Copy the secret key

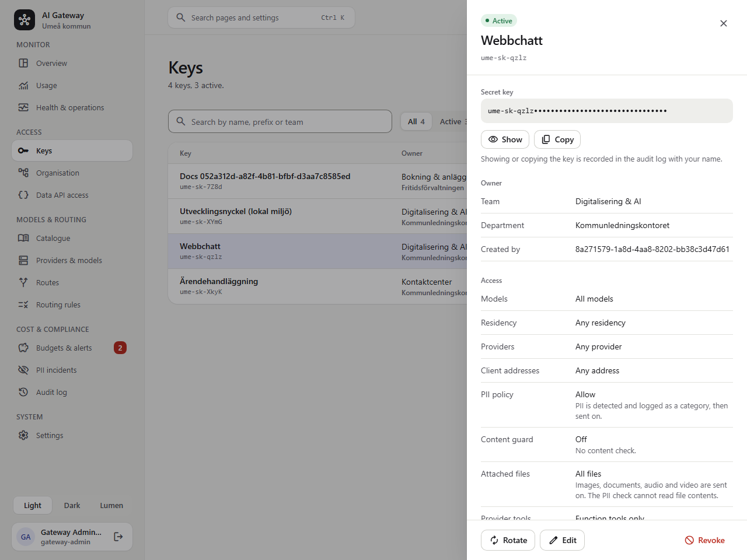click(x=557, y=139)
